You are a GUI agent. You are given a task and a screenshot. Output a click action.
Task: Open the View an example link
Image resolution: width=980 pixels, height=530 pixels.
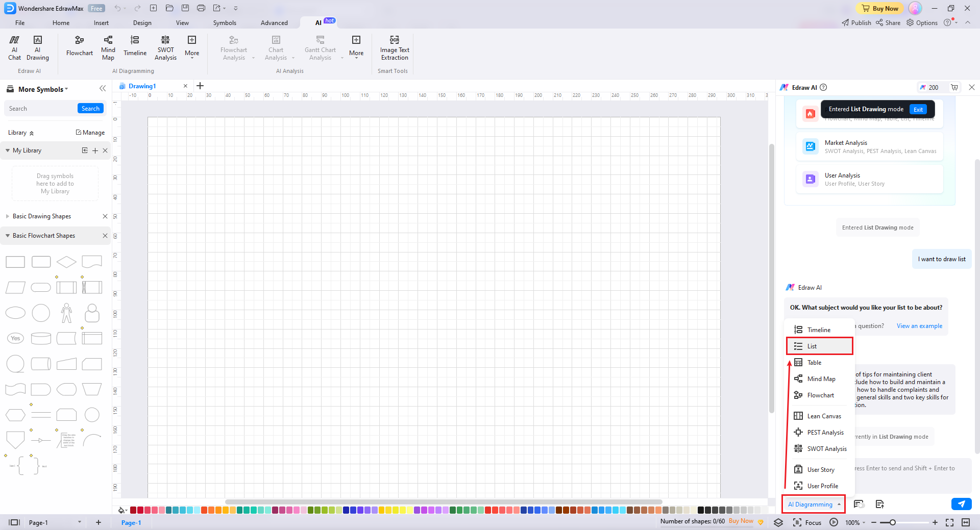pos(919,326)
